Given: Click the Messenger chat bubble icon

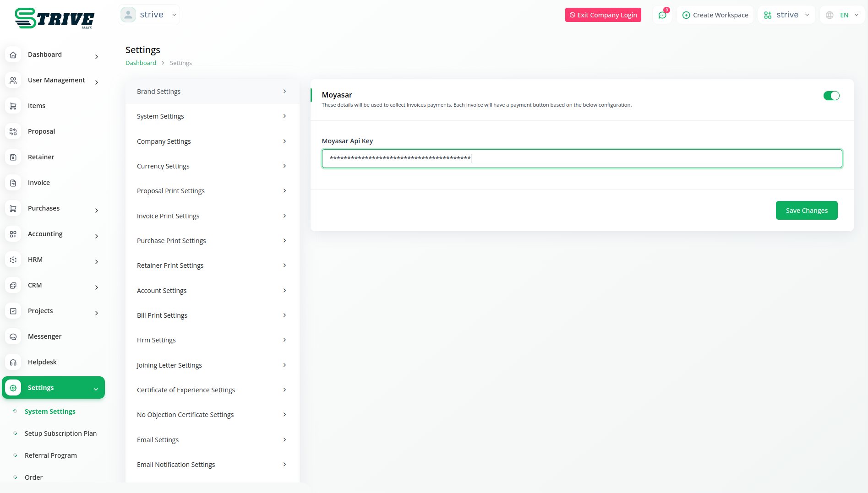Looking at the screenshot, I should (x=13, y=337).
